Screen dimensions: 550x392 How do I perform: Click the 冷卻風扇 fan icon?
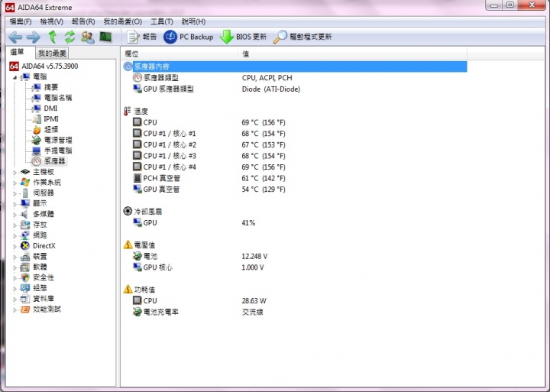click(128, 211)
